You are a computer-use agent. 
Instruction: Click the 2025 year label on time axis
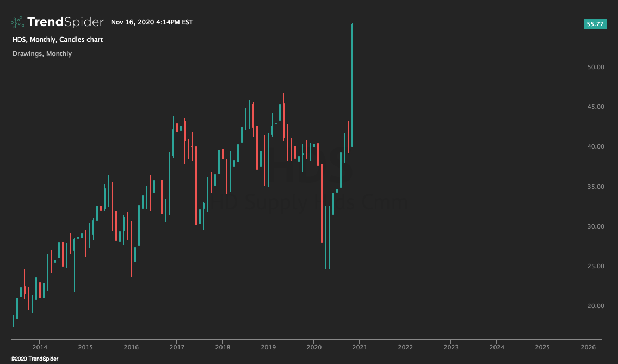(x=542, y=347)
